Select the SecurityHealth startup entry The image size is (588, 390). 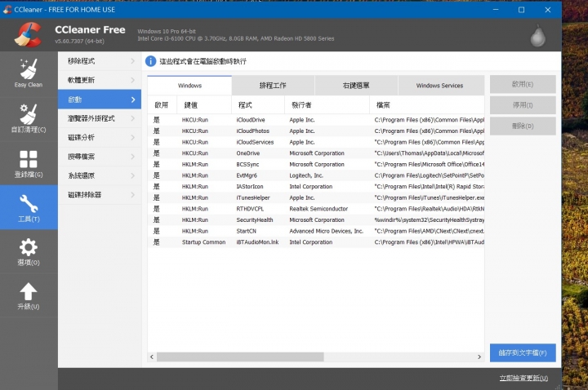(x=316, y=220)
